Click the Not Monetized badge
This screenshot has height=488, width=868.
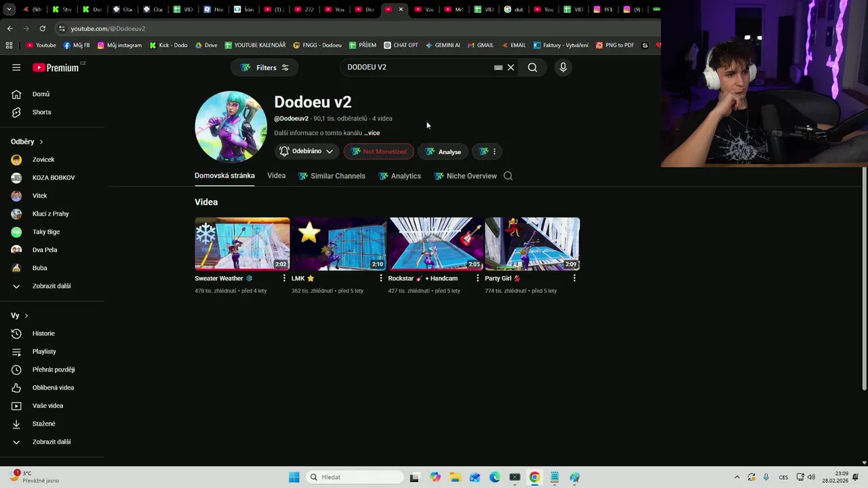click(x=379, y=151)
